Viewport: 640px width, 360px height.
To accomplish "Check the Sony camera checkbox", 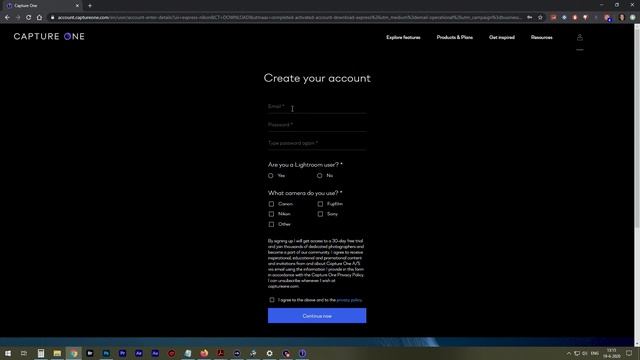I will coord(320,214).
